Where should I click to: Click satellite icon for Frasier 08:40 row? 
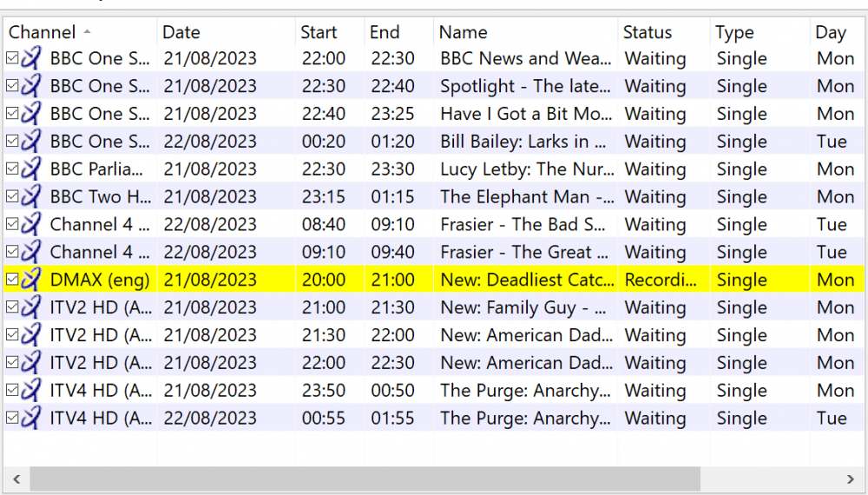31,224
